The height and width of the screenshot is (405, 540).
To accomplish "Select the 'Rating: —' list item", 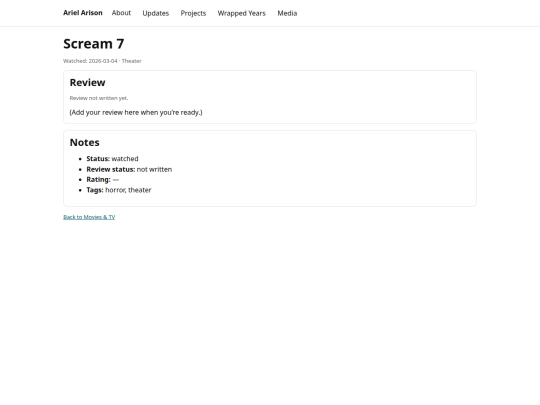I will [x=103, y=180].
